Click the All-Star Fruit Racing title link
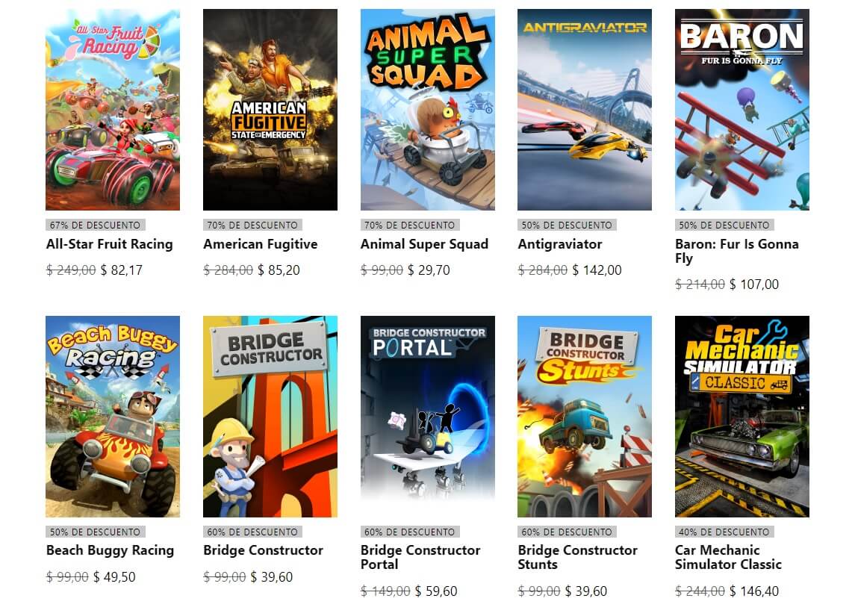Viewport: 855px width, 616px height. [x=110, y=244]
